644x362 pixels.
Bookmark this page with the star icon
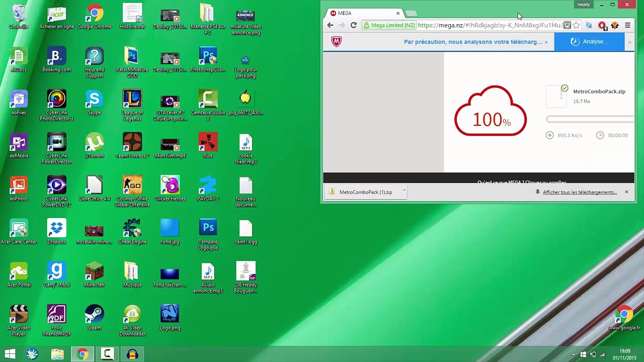[x=576, y=25]
